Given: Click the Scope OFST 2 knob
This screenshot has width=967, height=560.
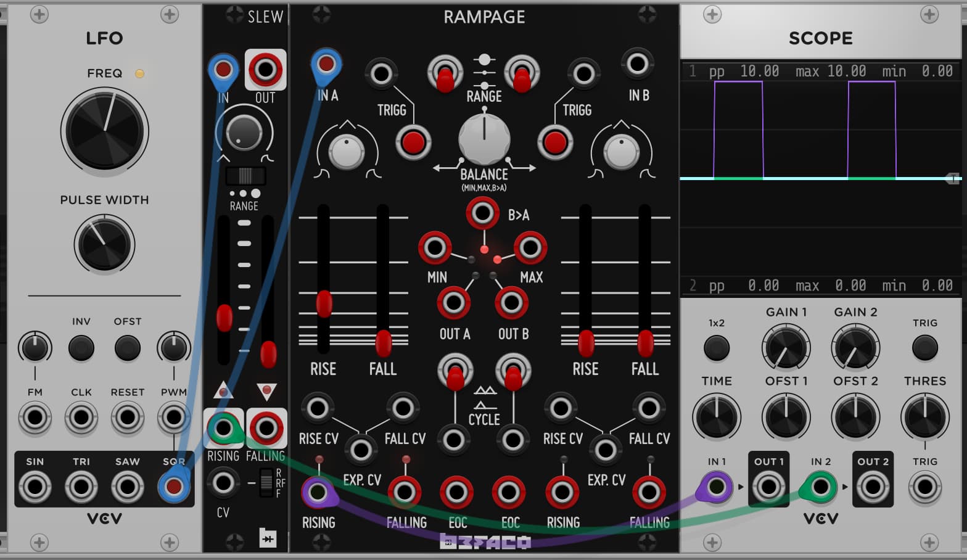Looking at the screenshot, I should coord(855,418).
